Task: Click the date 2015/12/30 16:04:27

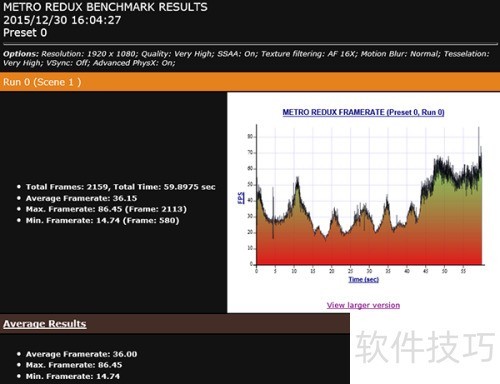Action: 62,20
